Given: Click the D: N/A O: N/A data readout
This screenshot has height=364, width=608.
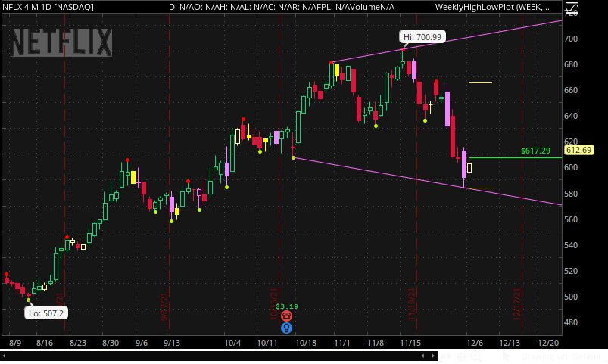Looking at the screenshot, I should point(282,7).
